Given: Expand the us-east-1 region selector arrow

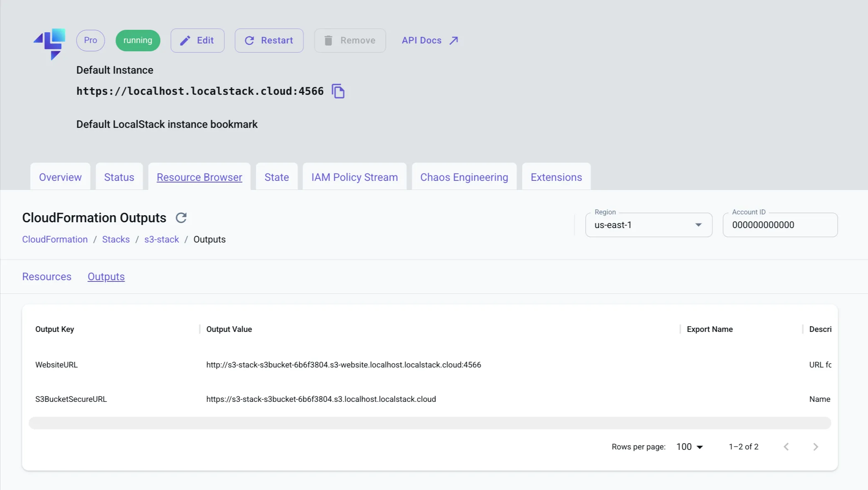Looking at the screenshot, I should pyautogui.click(x=698, y=225).
